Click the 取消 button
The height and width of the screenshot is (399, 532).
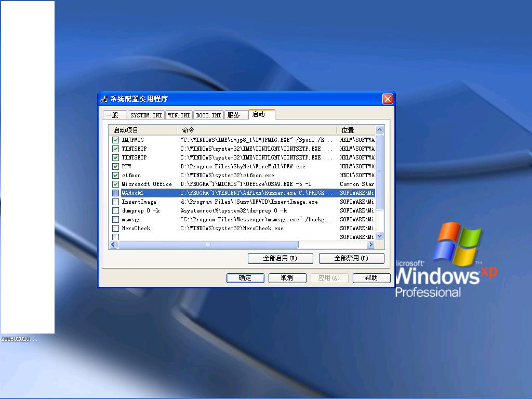287,278
